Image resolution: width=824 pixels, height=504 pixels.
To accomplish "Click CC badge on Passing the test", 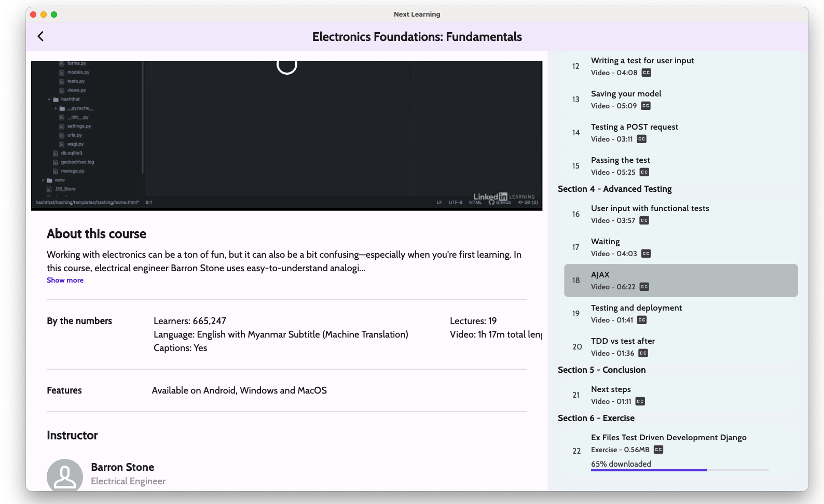I will point(644,172).
